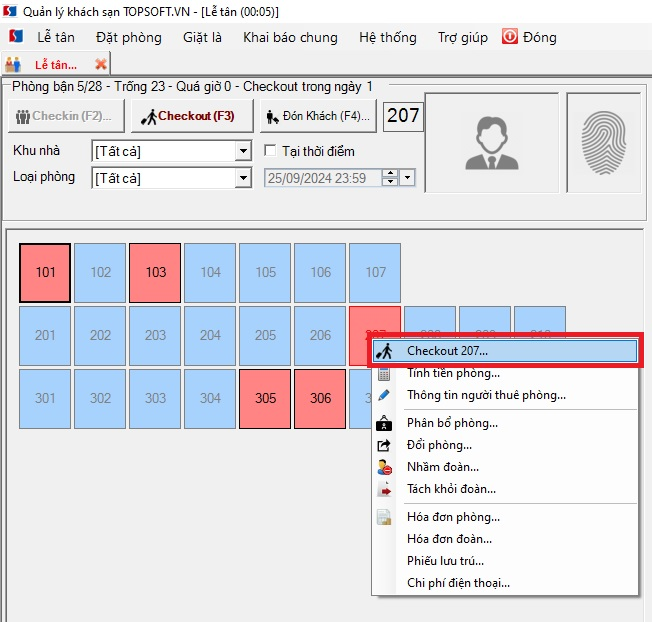Choose Thông tin người thuê phòng menu entry
The image size is (652, 622).
[504, 395]
